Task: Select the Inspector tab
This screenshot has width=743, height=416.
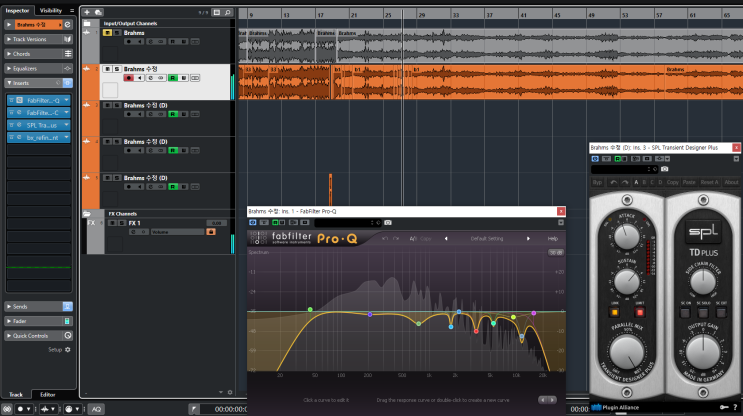Action: click(x=17, y=10)
